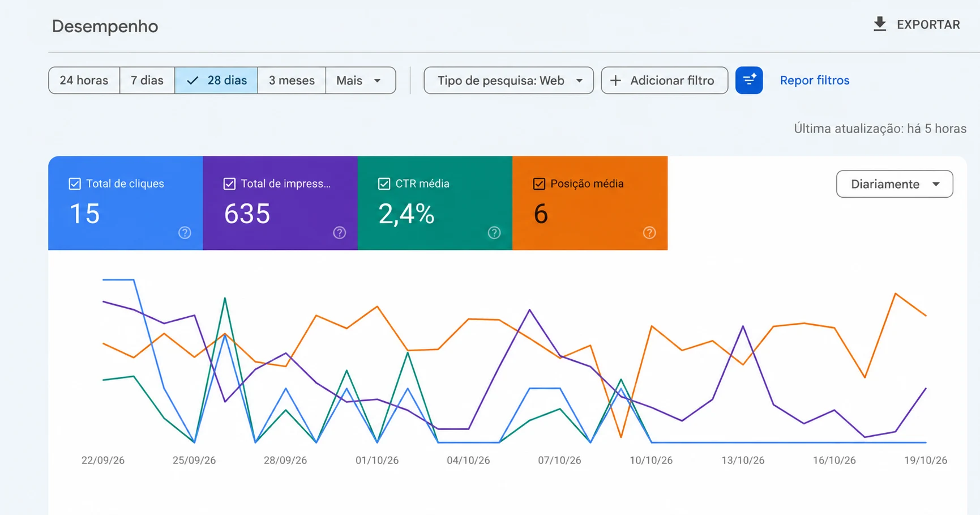Select the 24 horas range
Image resolution: width=980 pixels, height=515 pixels.
[84, 80]
